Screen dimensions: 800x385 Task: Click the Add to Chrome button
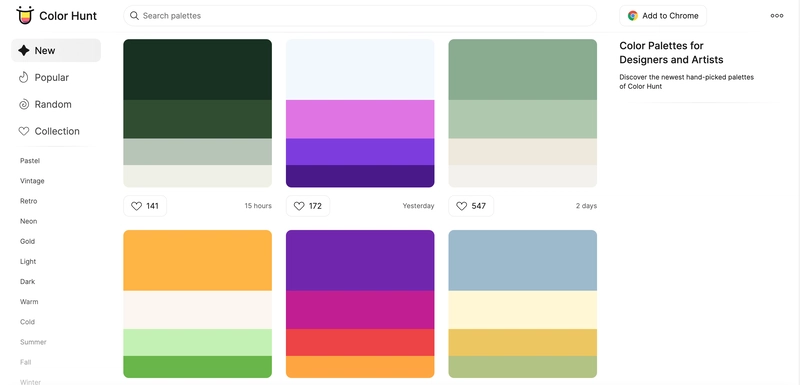coord(663,16)
